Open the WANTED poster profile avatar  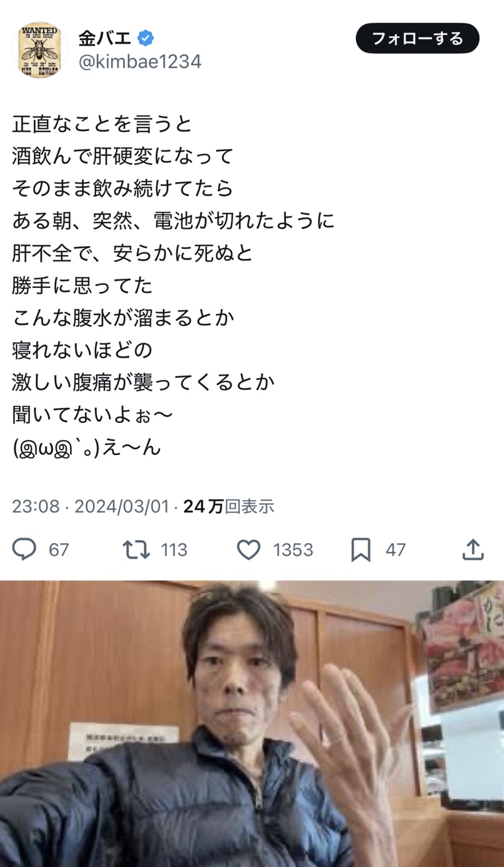tap(39, 51)
